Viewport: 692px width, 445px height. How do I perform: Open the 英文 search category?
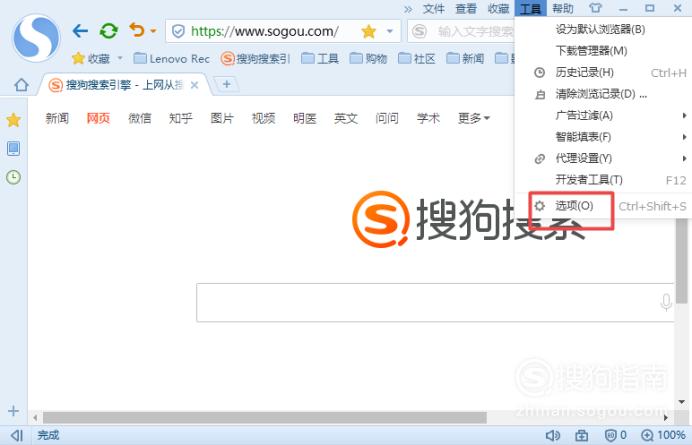(346, 118)
